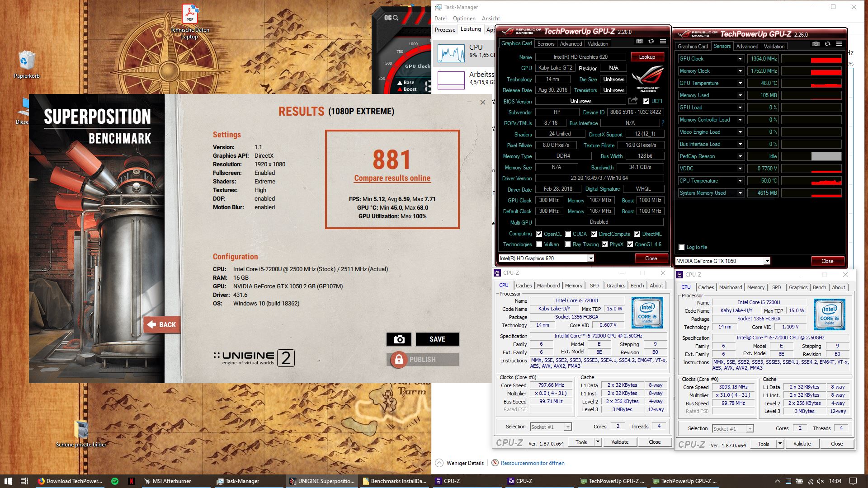This screenshot has height=488, width=868.
Task: Open Netflix from the taskbar
Action: pyautogui.click(x=132, y=481)
